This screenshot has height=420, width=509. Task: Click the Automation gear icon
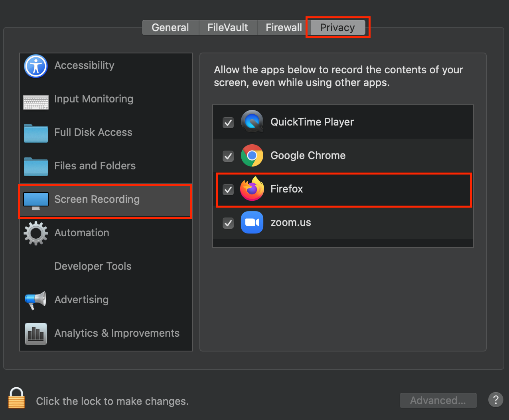pyautogui.click(x=36, y=233)
